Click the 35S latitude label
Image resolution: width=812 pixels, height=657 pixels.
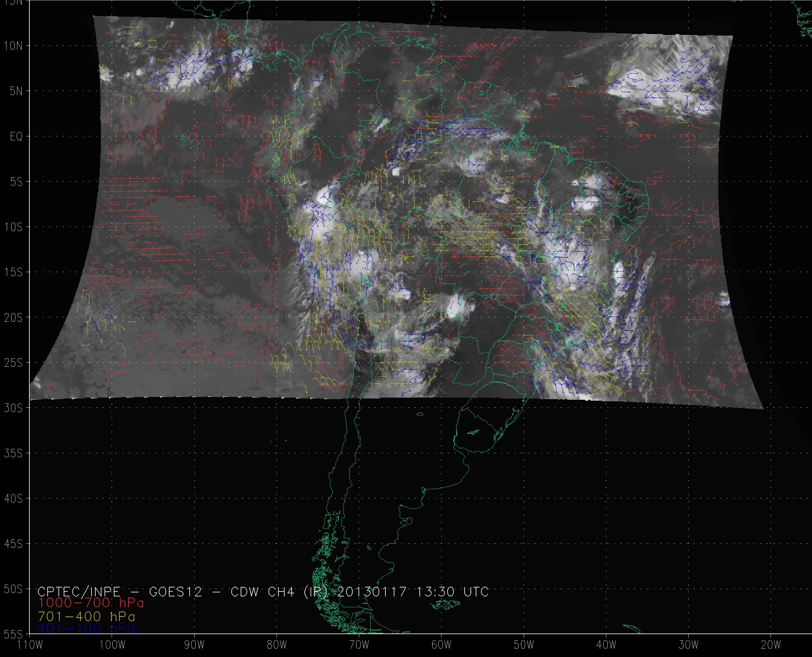[13, 453]
